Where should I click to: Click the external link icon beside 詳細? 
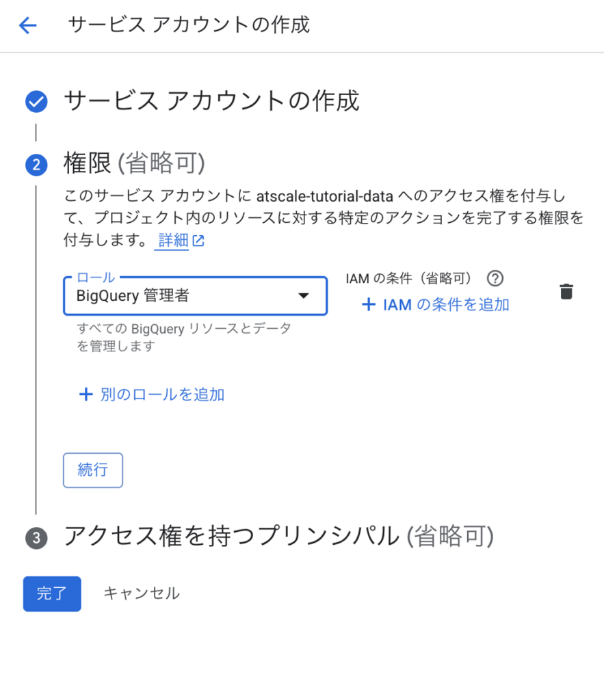click(198, 241)
